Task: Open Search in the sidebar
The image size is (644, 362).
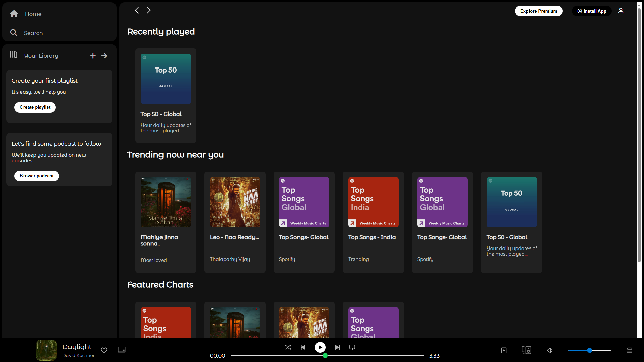Action: (x=27, y=33)
